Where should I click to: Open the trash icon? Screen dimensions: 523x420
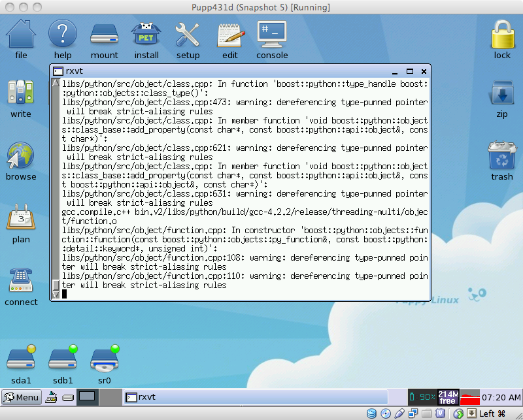click(x=502, y=156)
